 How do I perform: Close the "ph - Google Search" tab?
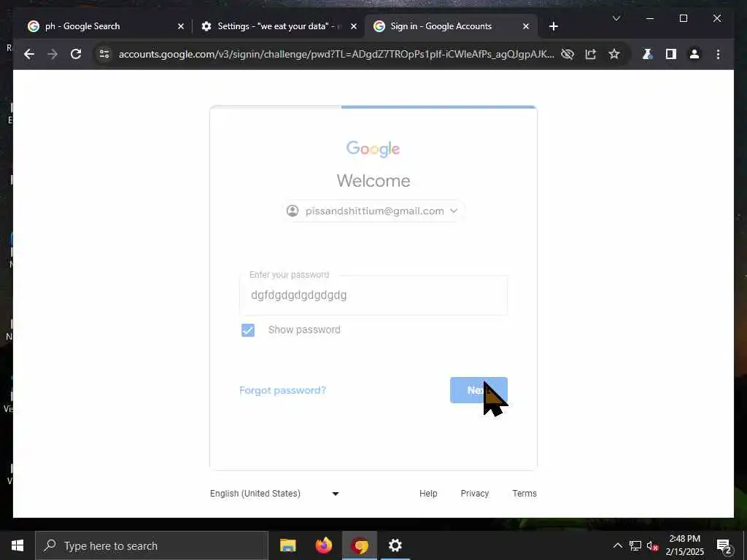181,27
